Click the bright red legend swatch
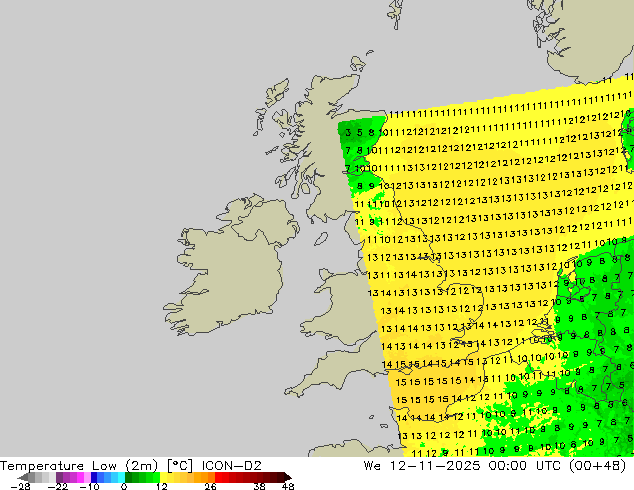Screen dimensions: 634x490 click(x=218, y=477)
